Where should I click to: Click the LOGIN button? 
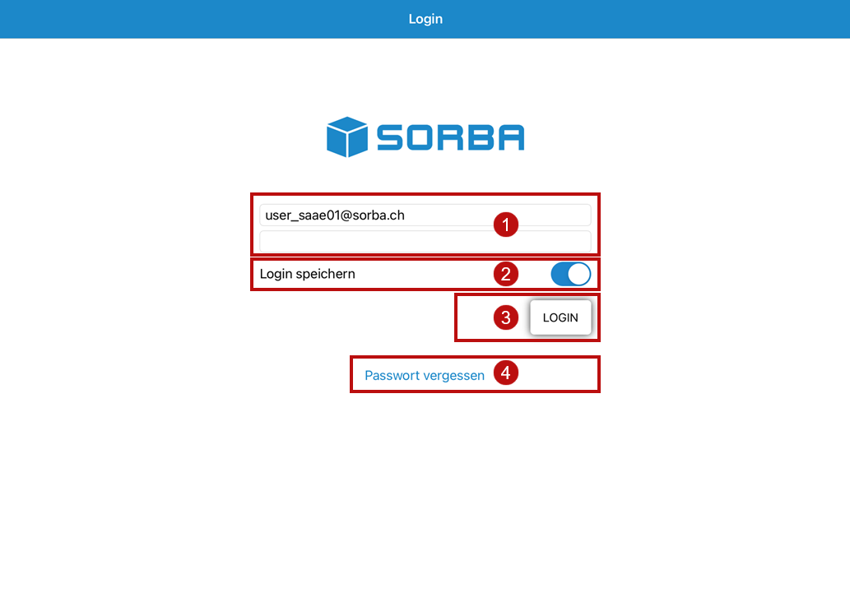(560, 317)
